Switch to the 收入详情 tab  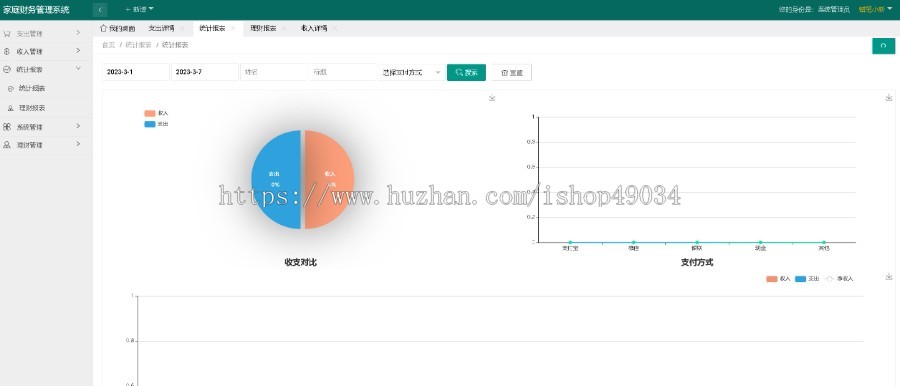[314, 28]
